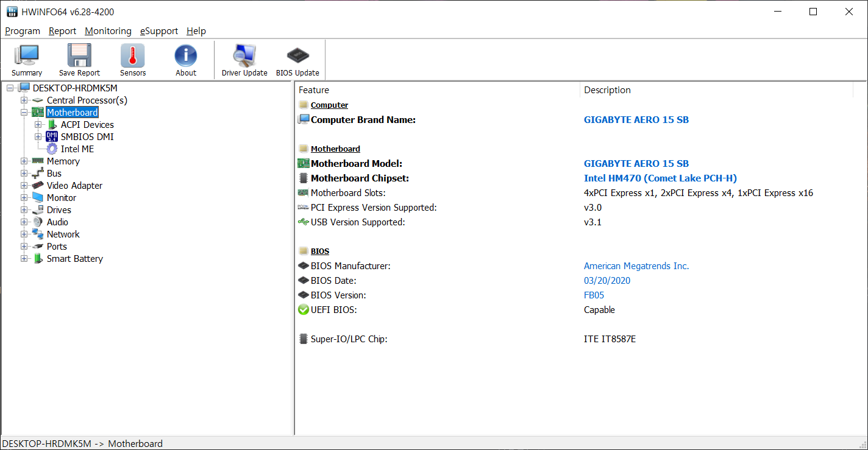This screenshot has height=450, width=868.
Task: Open the Program menu
Action: pos(23,31)
